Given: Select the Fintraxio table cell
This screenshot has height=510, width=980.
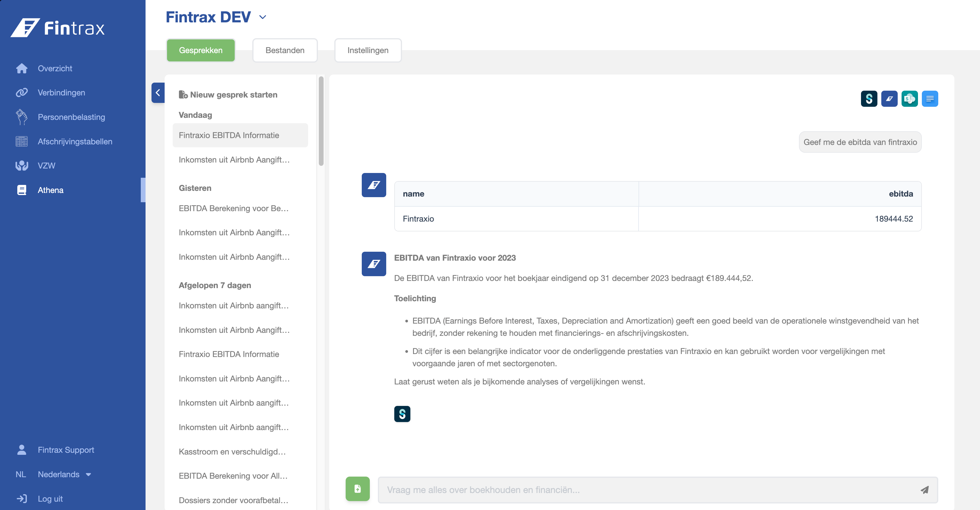Looking at the screenshot, I should [x=516, y=219].
